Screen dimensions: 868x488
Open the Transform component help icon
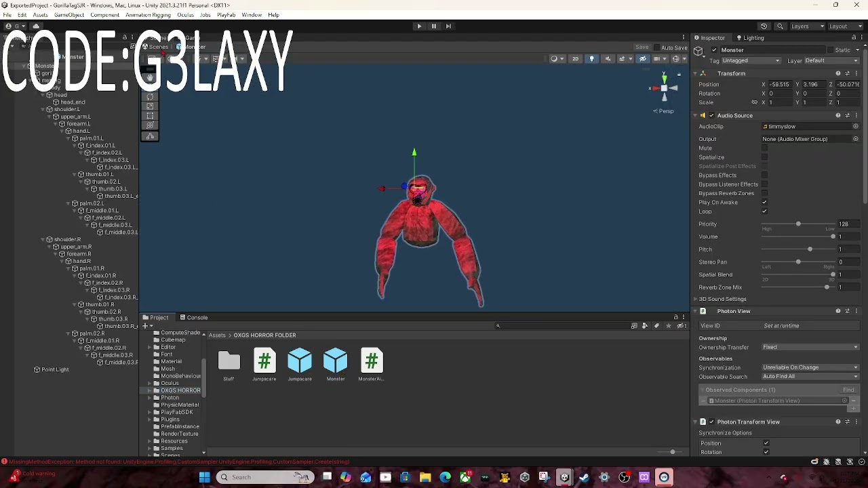pos(838,73)
